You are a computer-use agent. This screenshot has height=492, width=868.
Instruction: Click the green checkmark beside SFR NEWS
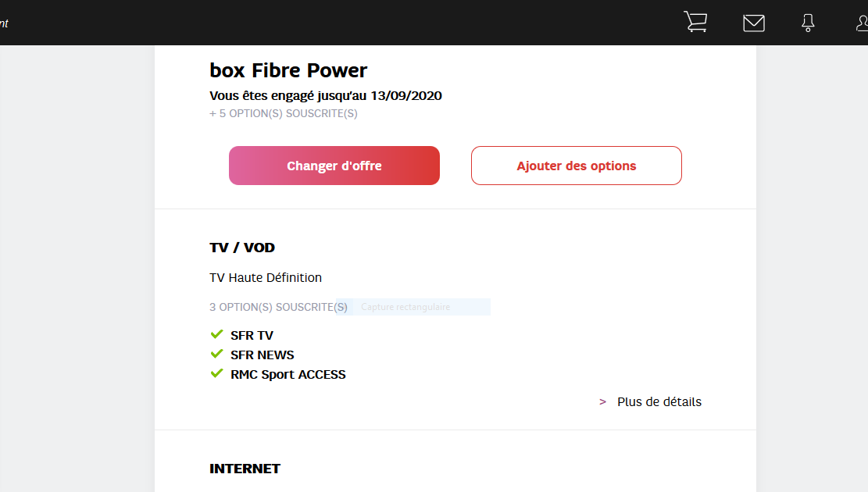click(217, 355)
